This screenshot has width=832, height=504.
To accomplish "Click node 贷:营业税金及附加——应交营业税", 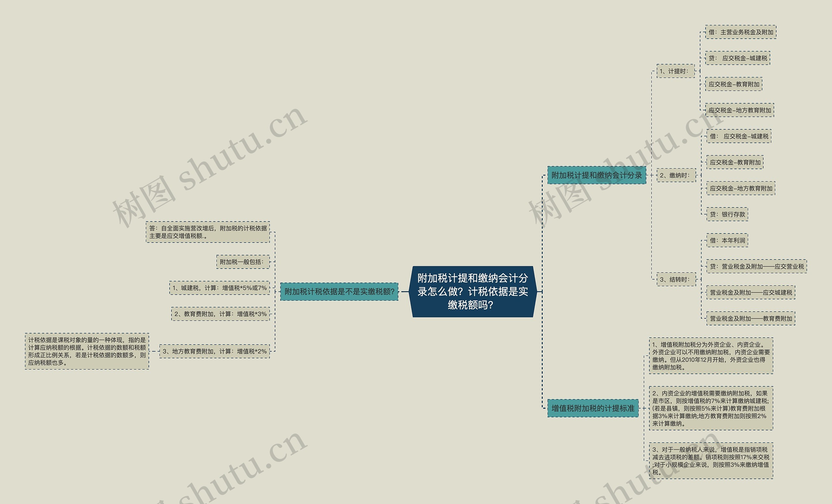I will pyautogui.click(x=756, y=266).
